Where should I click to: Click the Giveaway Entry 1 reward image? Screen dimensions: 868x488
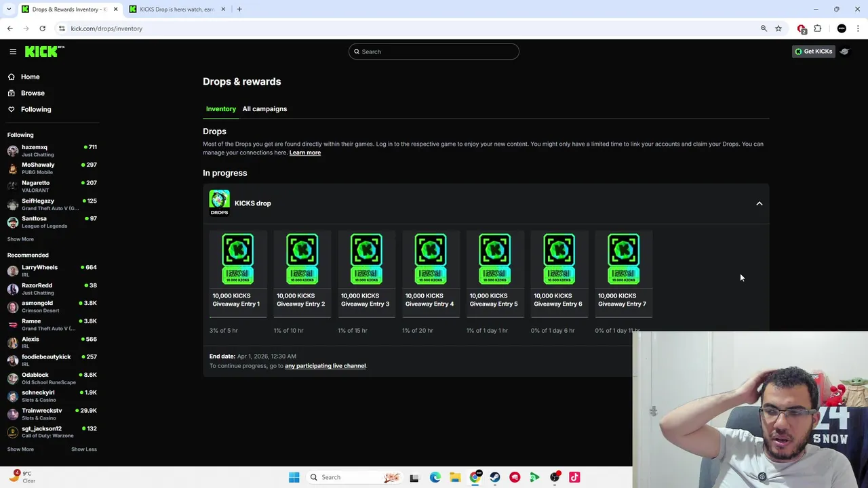pyautogui.click(x=238, y=259)
